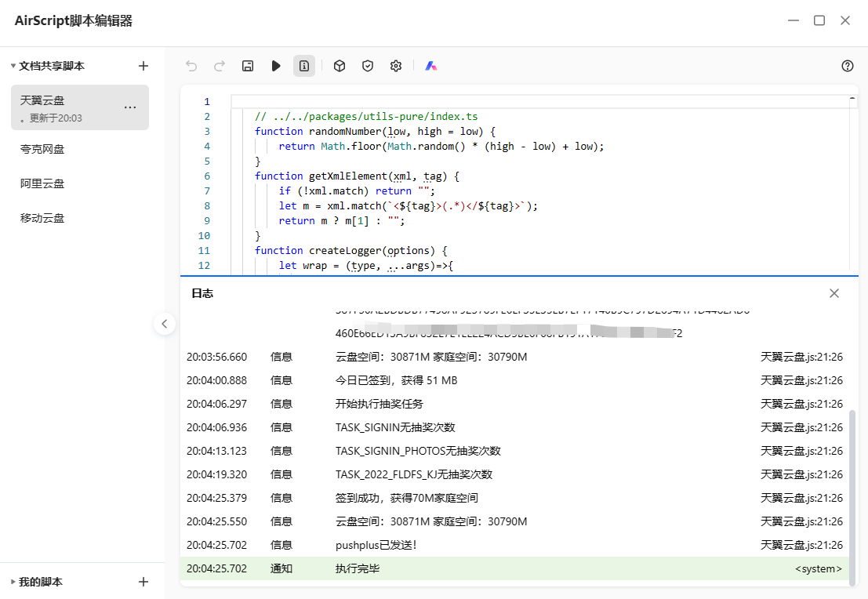
Task: Toggle the log panel toolbar button
Action: [x=304, y=66]
